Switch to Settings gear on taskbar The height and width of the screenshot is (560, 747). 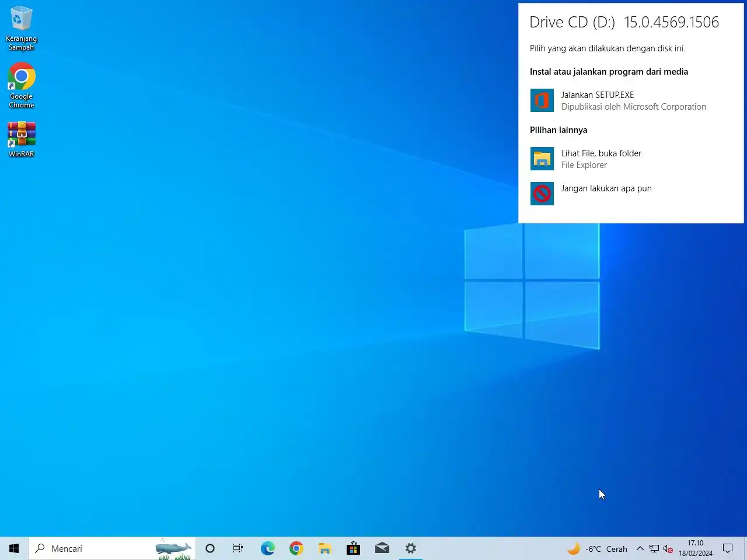[411, 548]
